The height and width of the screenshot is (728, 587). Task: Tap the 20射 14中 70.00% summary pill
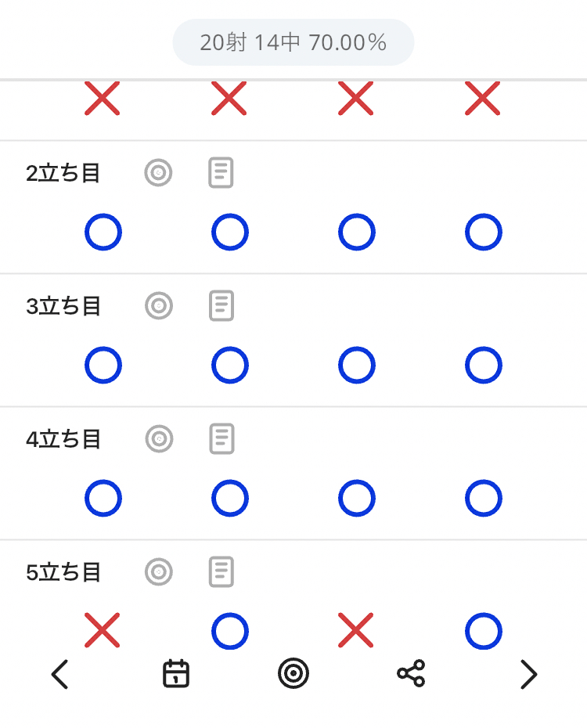[x=293, y=42]
